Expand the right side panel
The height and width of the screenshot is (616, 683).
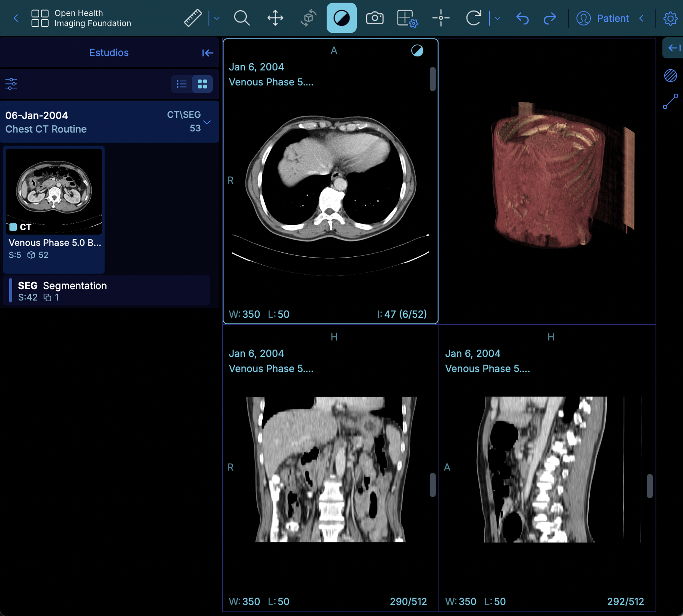(x=674, y=48)
